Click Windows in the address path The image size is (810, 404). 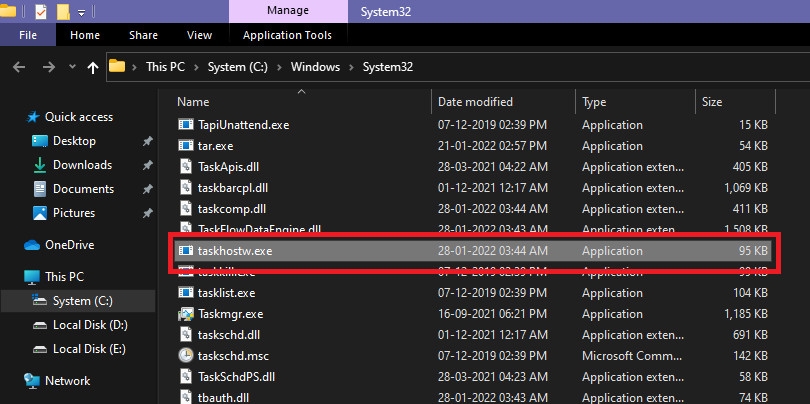click(315, 67)
